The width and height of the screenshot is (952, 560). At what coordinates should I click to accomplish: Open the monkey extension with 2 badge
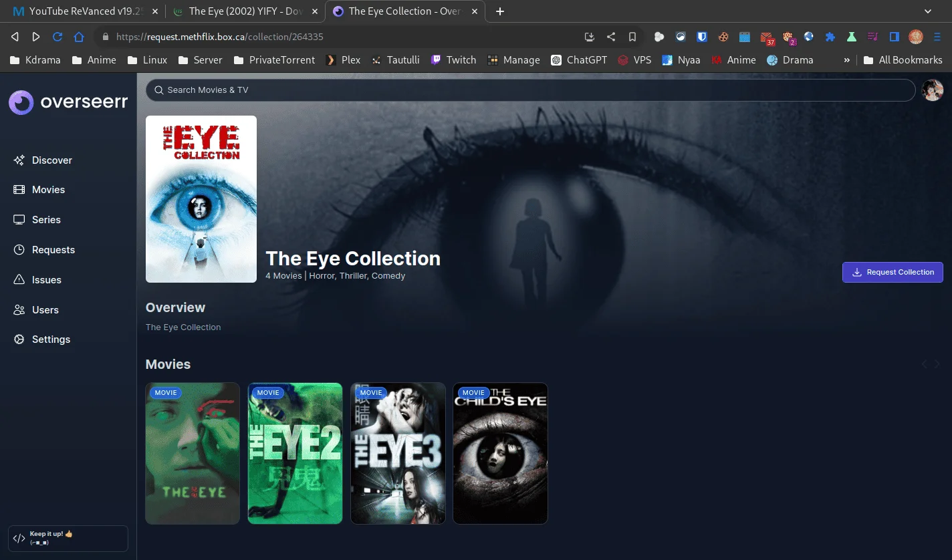point(789,37)
